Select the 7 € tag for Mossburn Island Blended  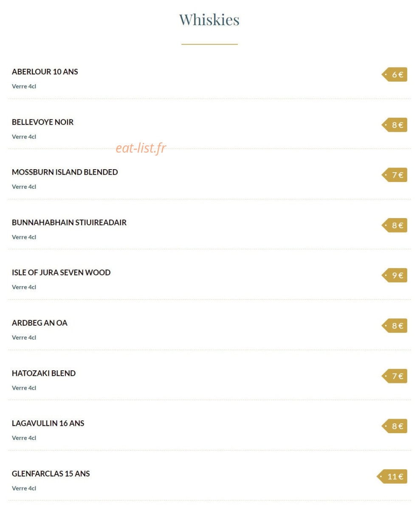394,175
